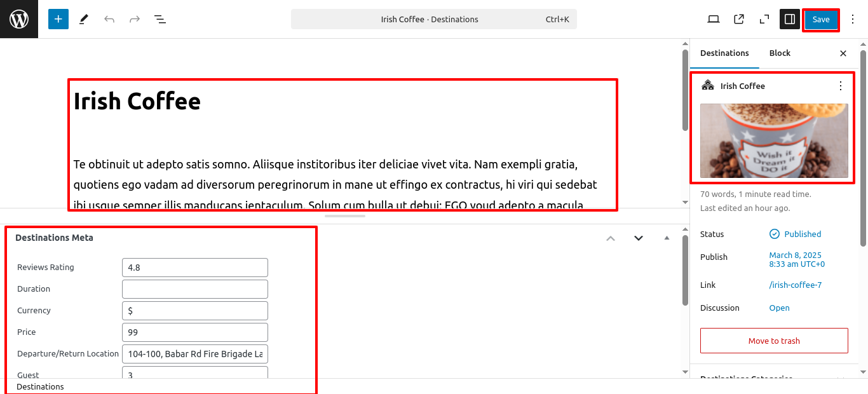Click the WordPress logo to exit editor

pyautogui.click(x=19, y=19)
